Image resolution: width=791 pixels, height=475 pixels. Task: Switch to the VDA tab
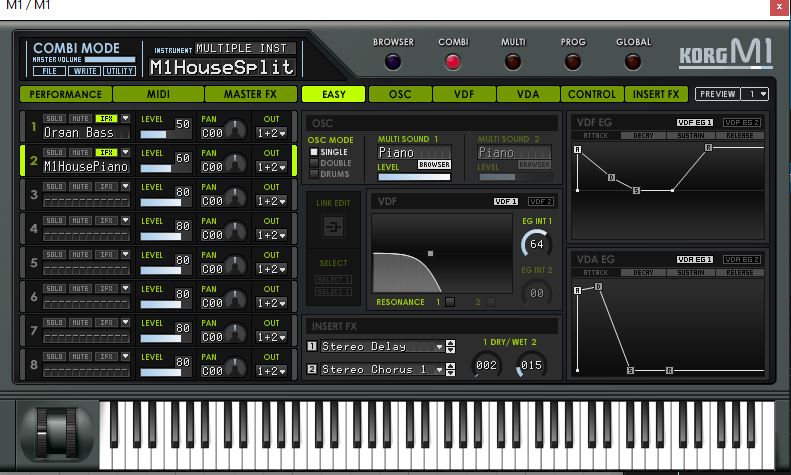click(x=528, y=94)
